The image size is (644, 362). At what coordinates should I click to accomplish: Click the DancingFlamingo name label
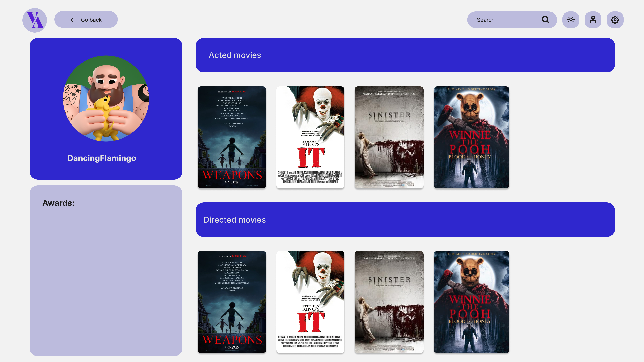click(102, 158)
